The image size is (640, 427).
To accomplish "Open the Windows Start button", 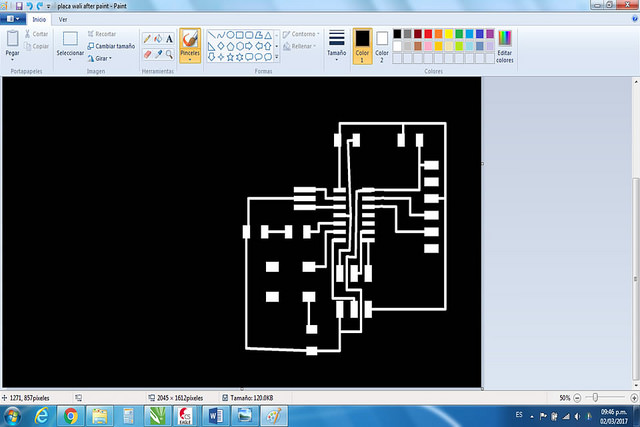I will click(x=13, y=416).
